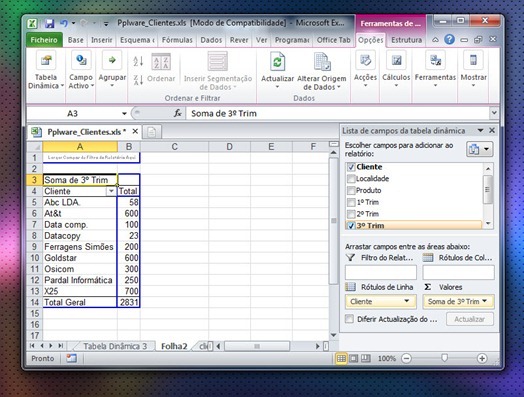Expand the formula bar with its arrow
The width and height of the screenshot is (524, 397).
point(494,113)
